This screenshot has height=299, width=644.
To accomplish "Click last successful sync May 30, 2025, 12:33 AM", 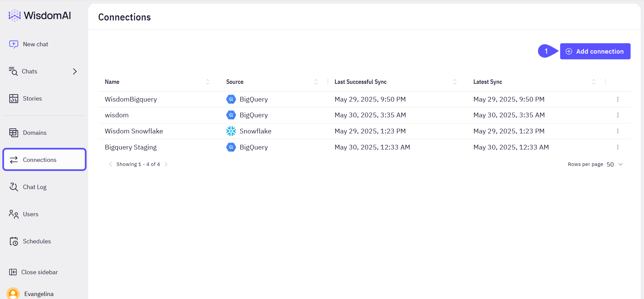I will point(372,147).
